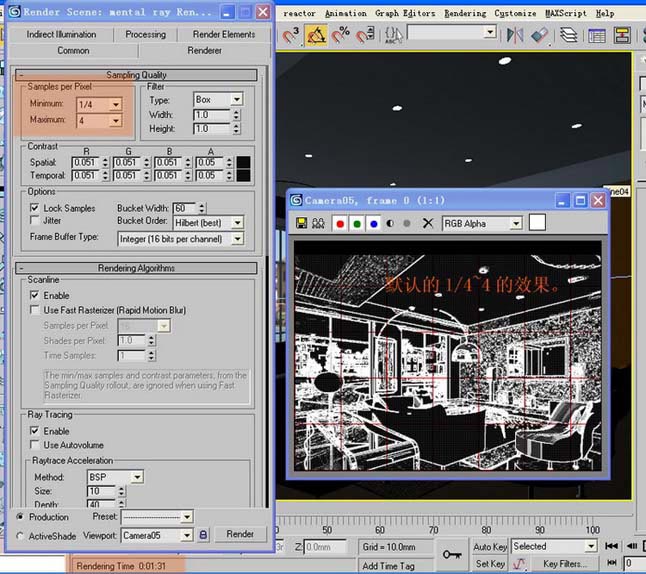Image resolution: width=646 pixels, height=574 pixels.
Task: Go to start frame playback button
Action: point(611,546)
